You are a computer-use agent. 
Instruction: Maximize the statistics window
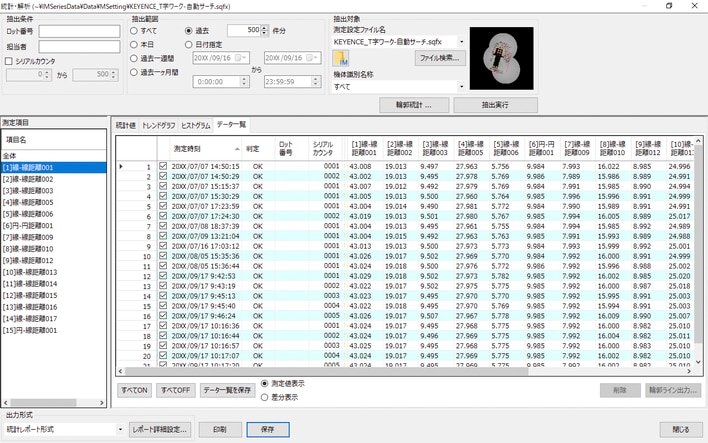pyautogui.click(x=669, y=6)
